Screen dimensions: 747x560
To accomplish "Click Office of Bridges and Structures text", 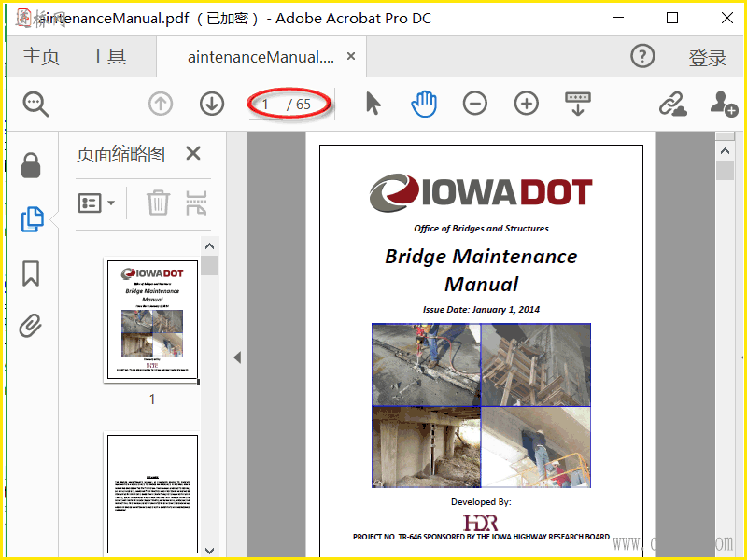I will [481, 229].
